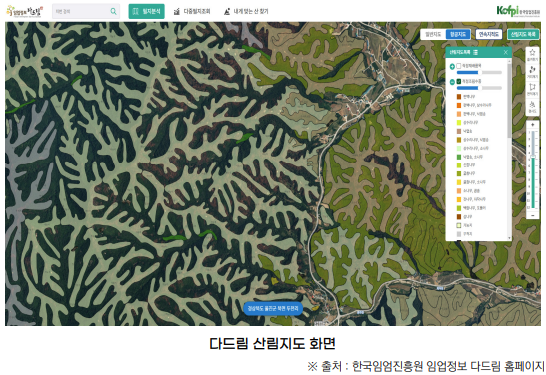Adjust the first layer opacity slider
This screenshot has height=375, width=546.
(479, 72)
